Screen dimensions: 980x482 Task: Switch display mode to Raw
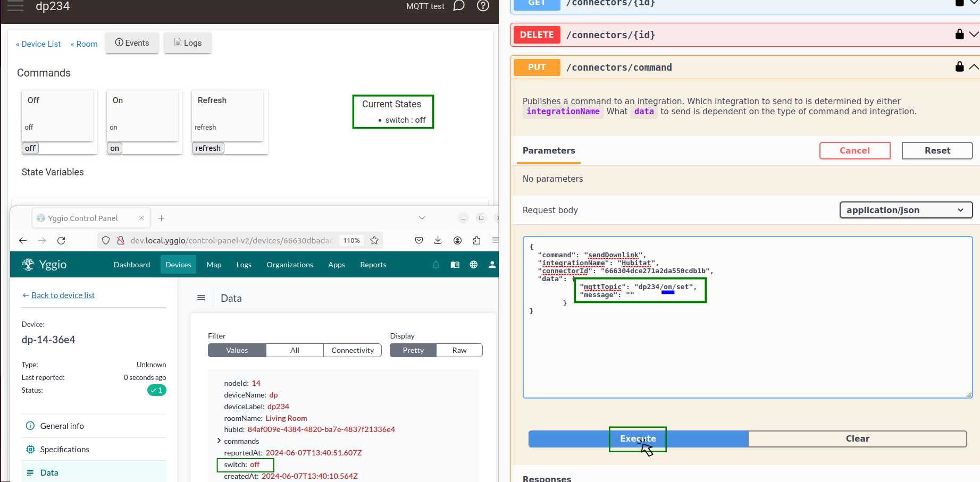point(459,350)
